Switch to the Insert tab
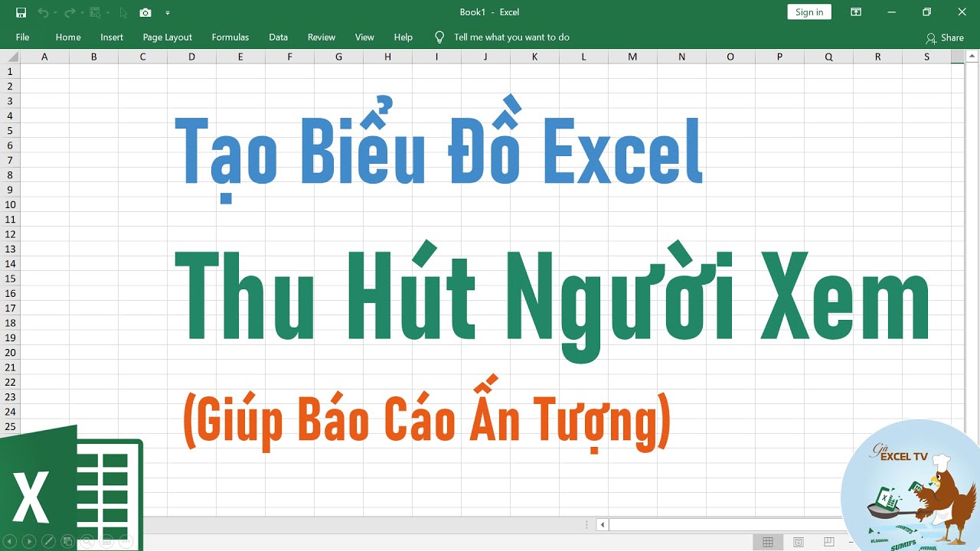The width and height of the screenshot is (980, 551). click(x=112, y=37)
